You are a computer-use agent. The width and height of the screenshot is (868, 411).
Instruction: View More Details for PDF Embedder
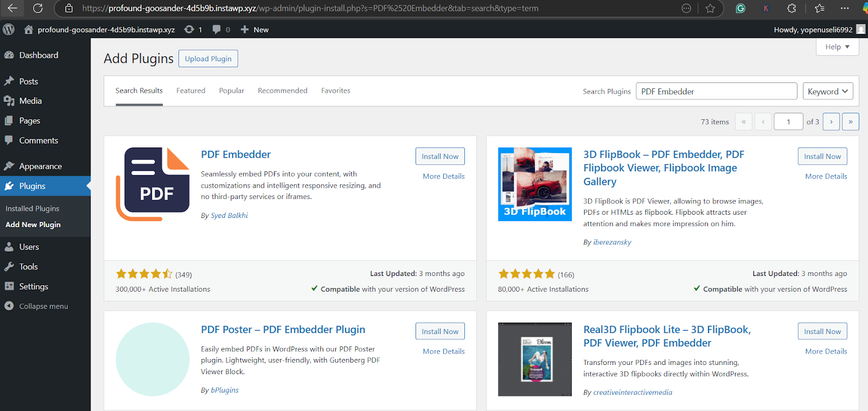[444, 176]
